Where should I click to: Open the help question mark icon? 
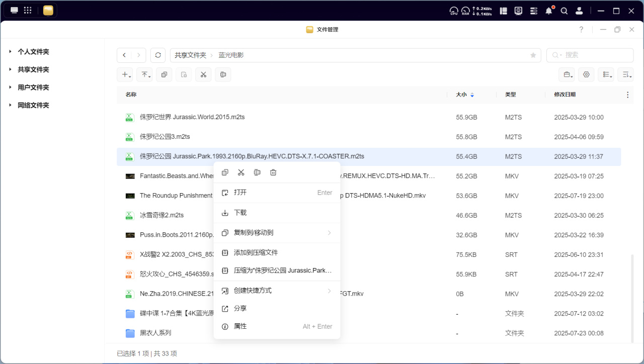582,30
